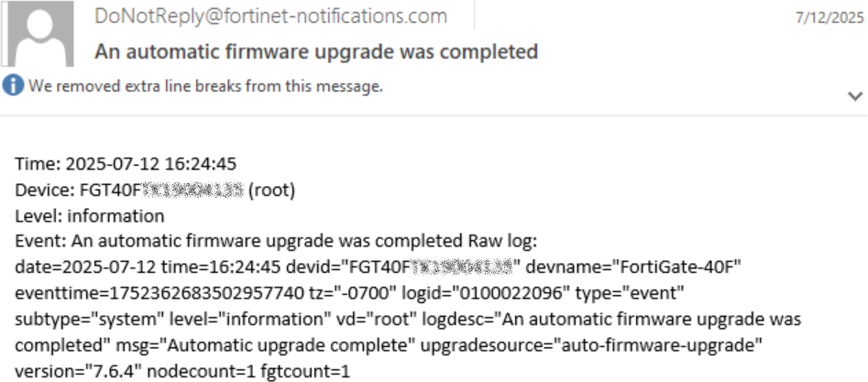The width and height of the screenshot is (868, 382).
Task: Click the blue information icon in the info bar
Action: tap(13, 86)
